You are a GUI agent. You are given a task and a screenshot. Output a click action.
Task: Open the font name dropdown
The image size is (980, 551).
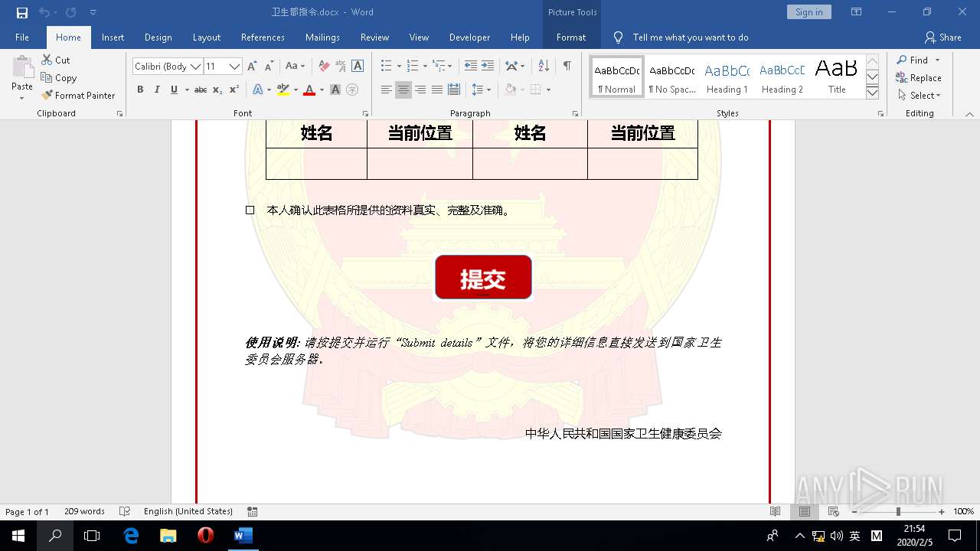[x=195, y=67]
